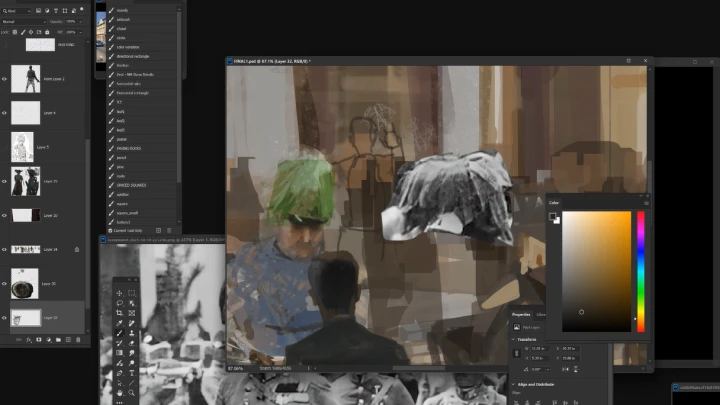The image size is (720, 405).
Task: Select the Brush tool in toolbox
Action: click(119, 333)
